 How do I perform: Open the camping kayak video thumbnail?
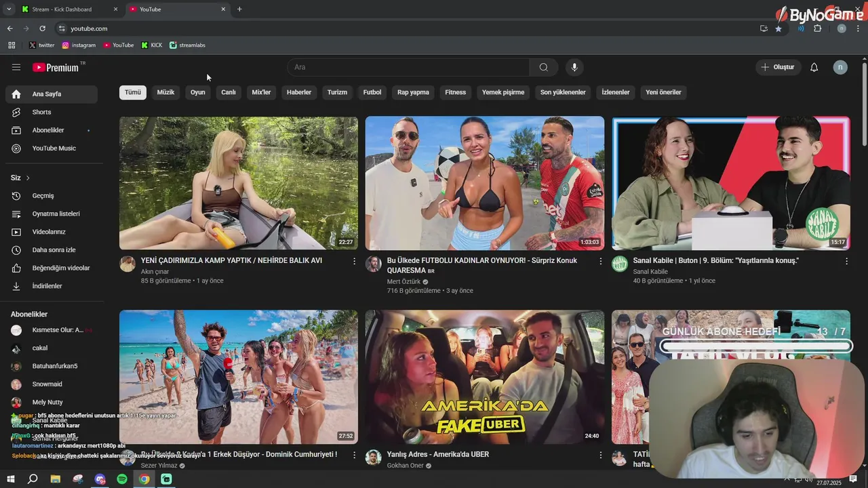(x=239, y=183)
